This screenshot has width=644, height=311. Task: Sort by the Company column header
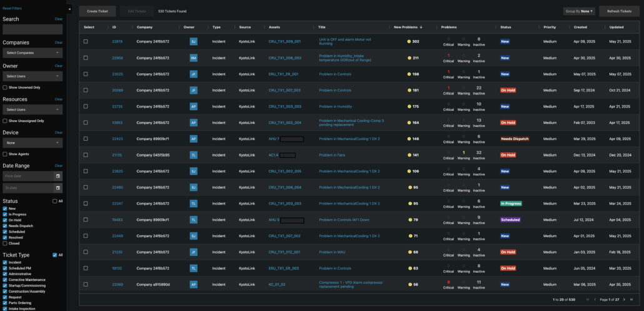144,27
